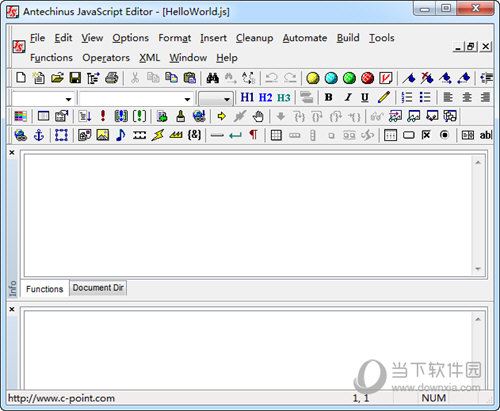Open the Operators menu
This screenshot has width=500, height=411.
pos(106,58)
